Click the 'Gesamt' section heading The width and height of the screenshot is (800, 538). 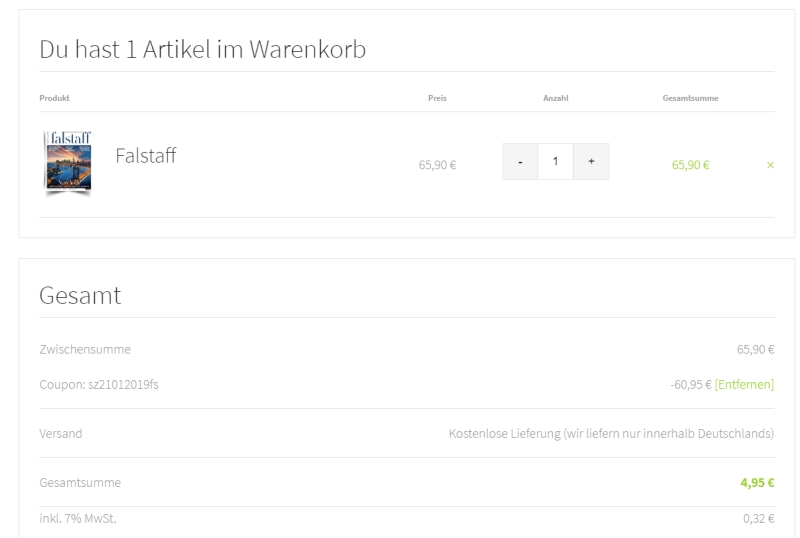(80, 295)
